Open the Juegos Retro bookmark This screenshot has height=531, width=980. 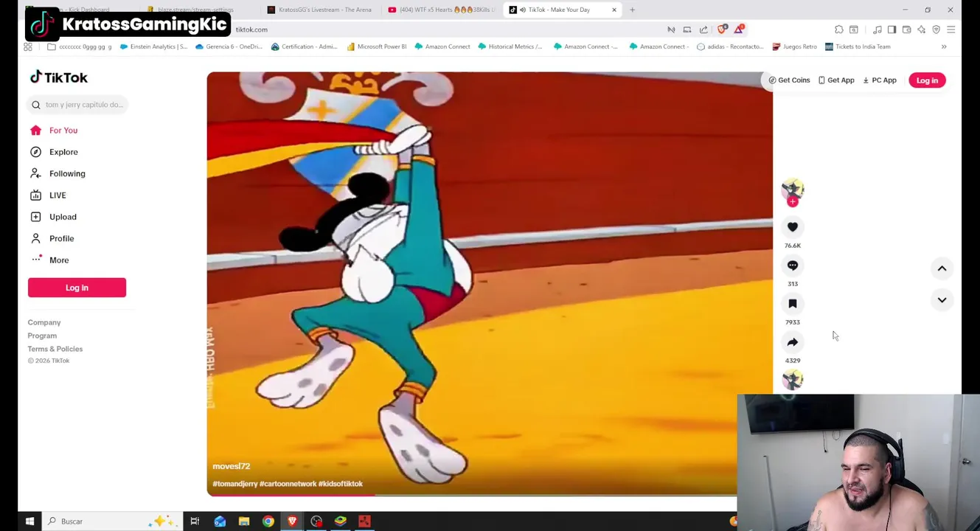[794, 46]
